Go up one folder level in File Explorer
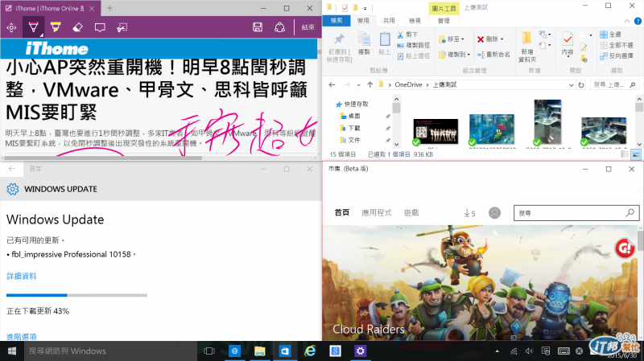 369,84
